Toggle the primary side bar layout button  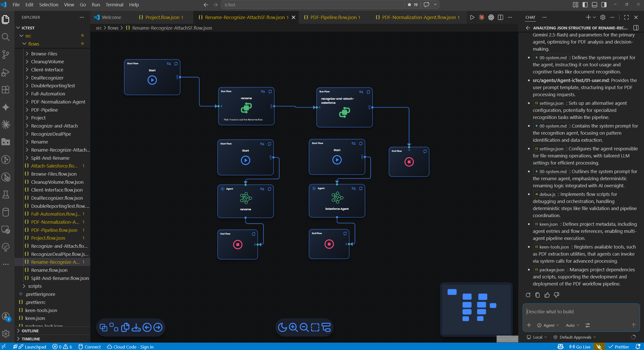tap(585, 5)
